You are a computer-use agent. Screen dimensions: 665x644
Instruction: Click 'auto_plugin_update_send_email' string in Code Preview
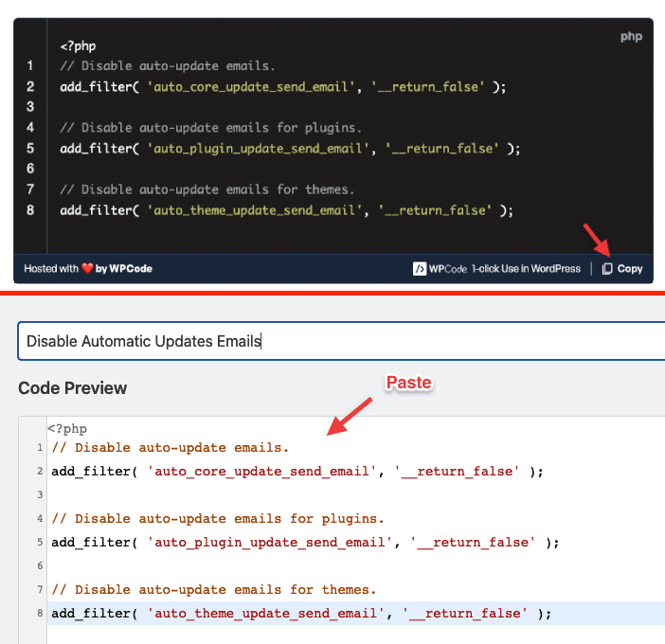[270, 543]
